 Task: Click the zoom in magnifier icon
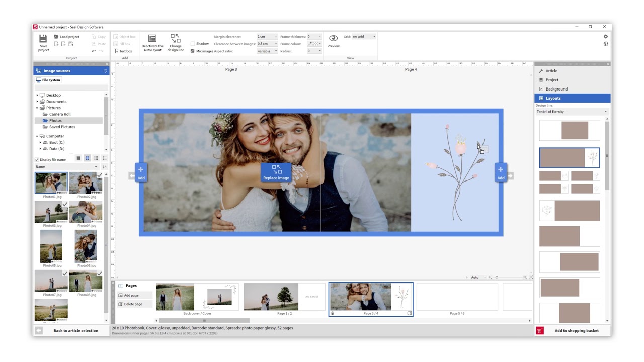pyautogui.click(x=525, y=277)
